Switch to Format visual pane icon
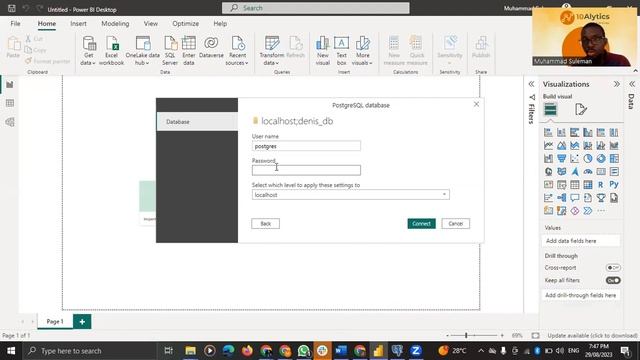Image resolution: width=640 pixels, height=360 pixels. tap(580, 109)
